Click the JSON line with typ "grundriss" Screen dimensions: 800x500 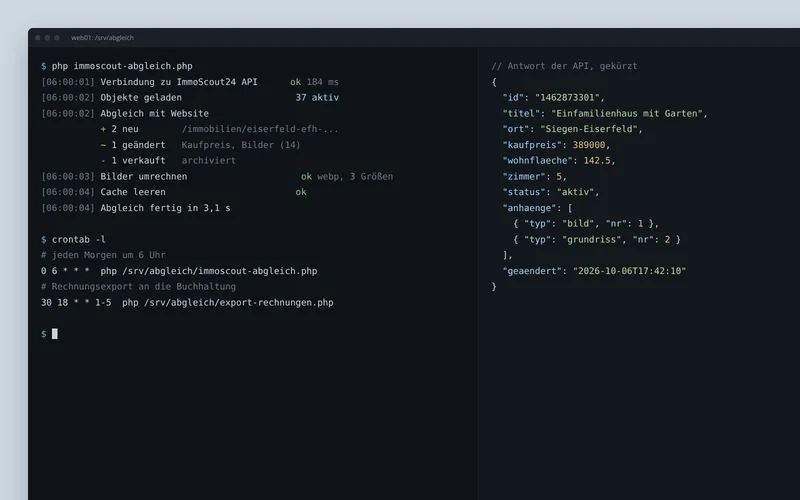tap(597, 240)
